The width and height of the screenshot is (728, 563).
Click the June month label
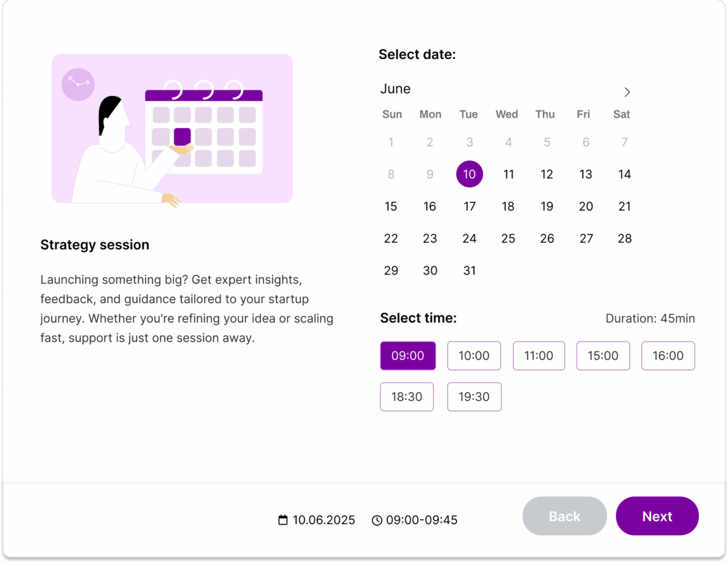(396, 89)
